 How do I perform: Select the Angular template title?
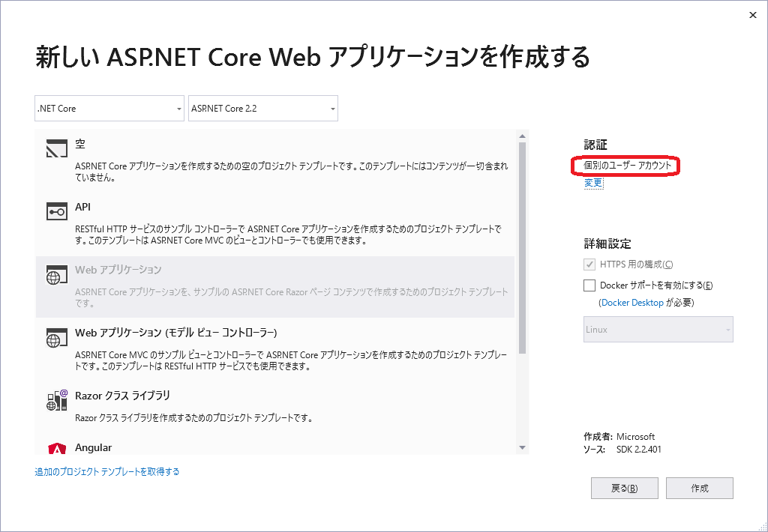pyautogui.click(x=93, y=448)
